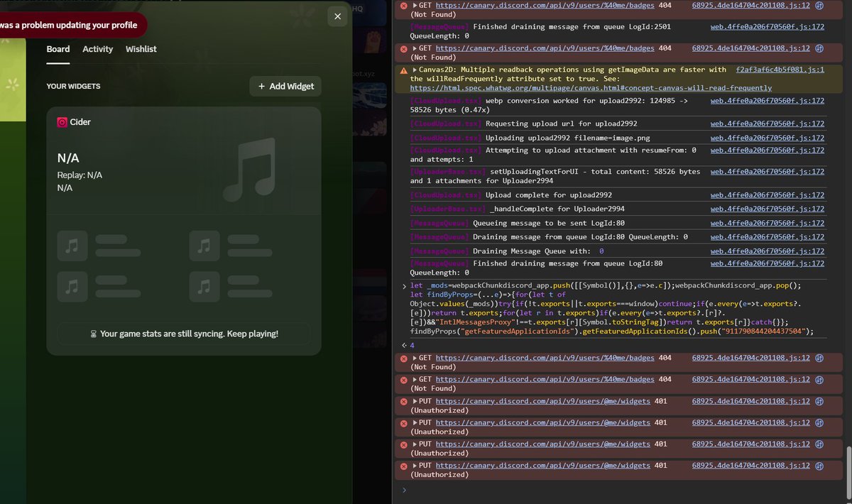Click the "Replay: N/A" text
The height and width of the screenshot is (504, 852).
pos(80,175)
